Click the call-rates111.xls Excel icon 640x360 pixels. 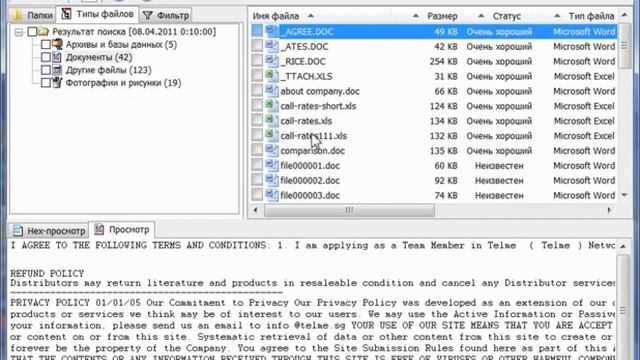(271, 135)
